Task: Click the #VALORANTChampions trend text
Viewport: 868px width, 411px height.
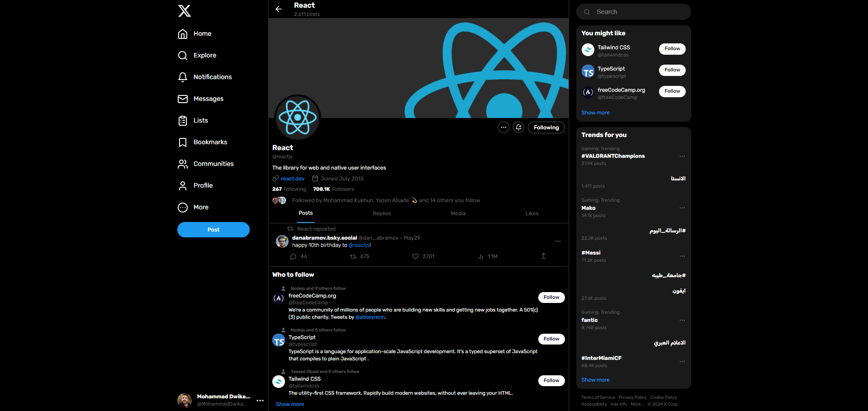Action: pos(613,156)
